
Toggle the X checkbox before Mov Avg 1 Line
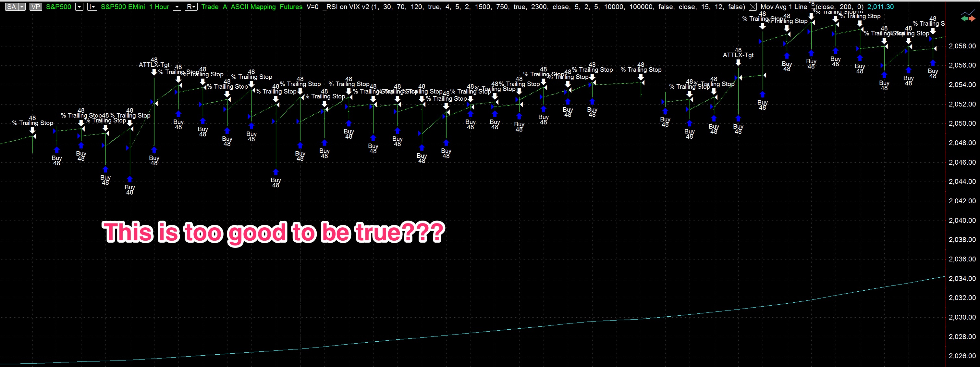753,7
